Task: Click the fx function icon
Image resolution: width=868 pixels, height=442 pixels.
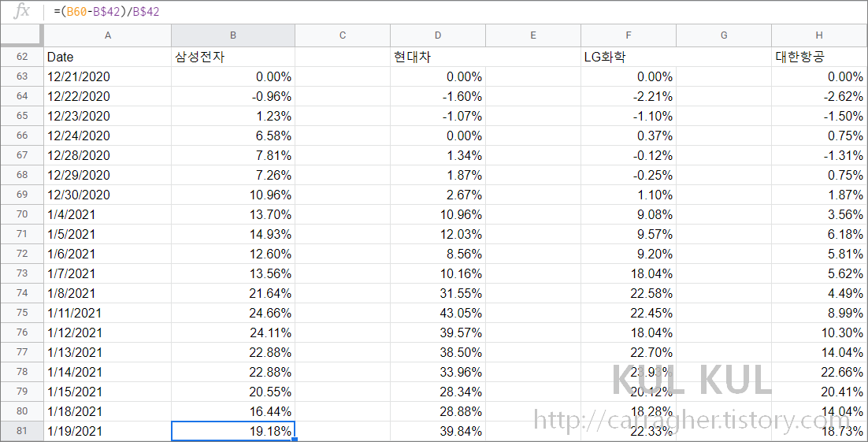Action: click(21, 11)
